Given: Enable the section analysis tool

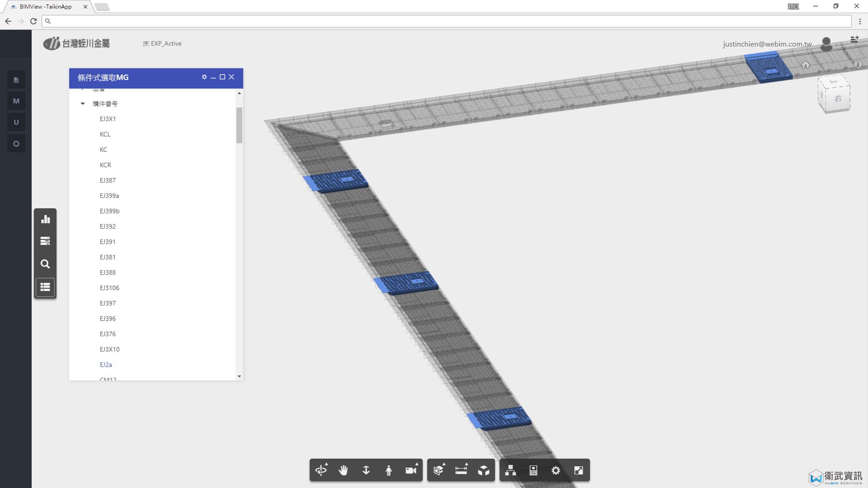Looking at the screenshot, I should [438, 470].
